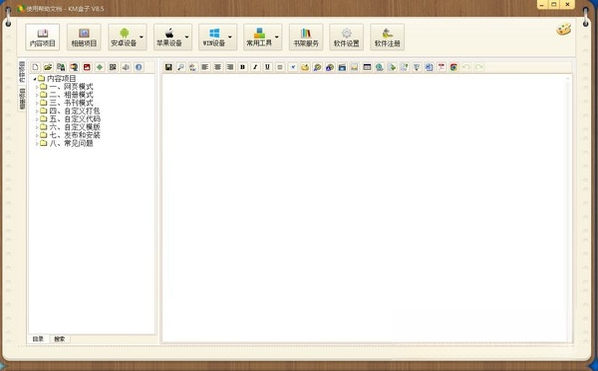This screenshot has width=598, height=371.
Task: Toggle bold formatting
Action: 243,67
